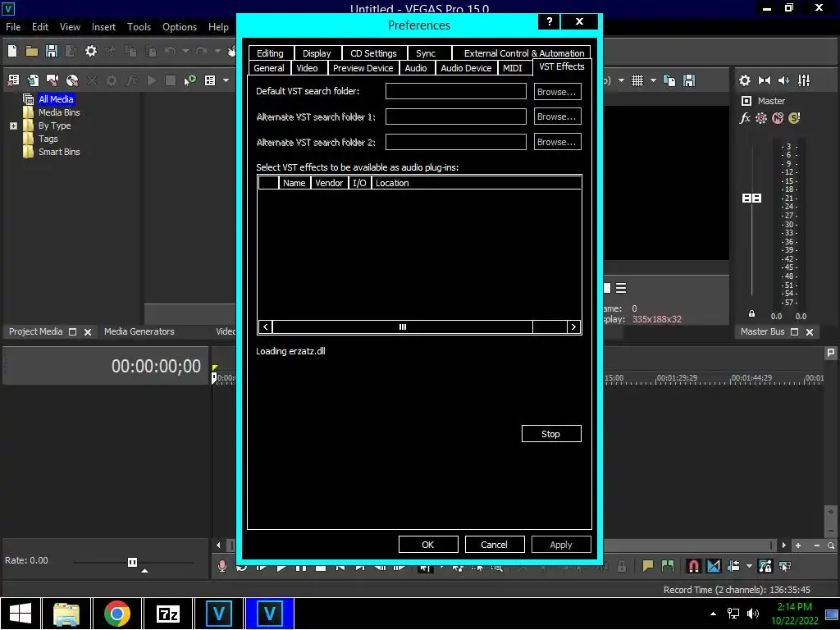Toggle Auto Preview in the Project Media toolbar
Screen dimensions: 840x630
pos(189,80)
